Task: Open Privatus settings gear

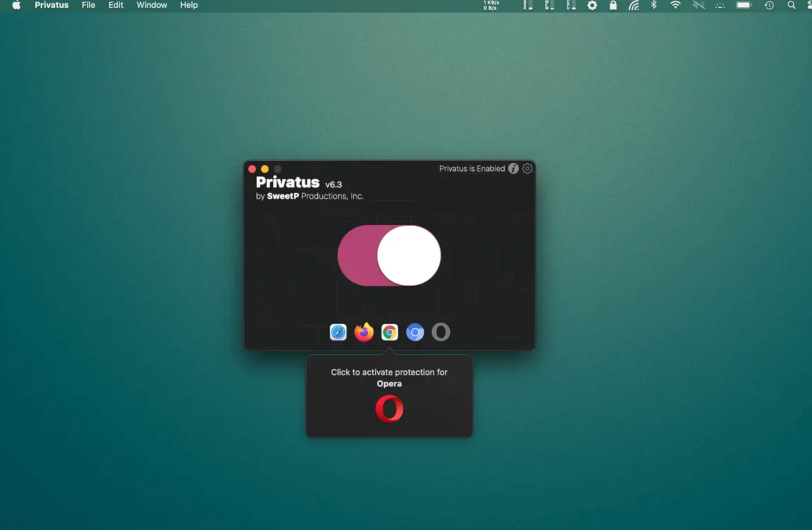Action: tap(527, 168)
